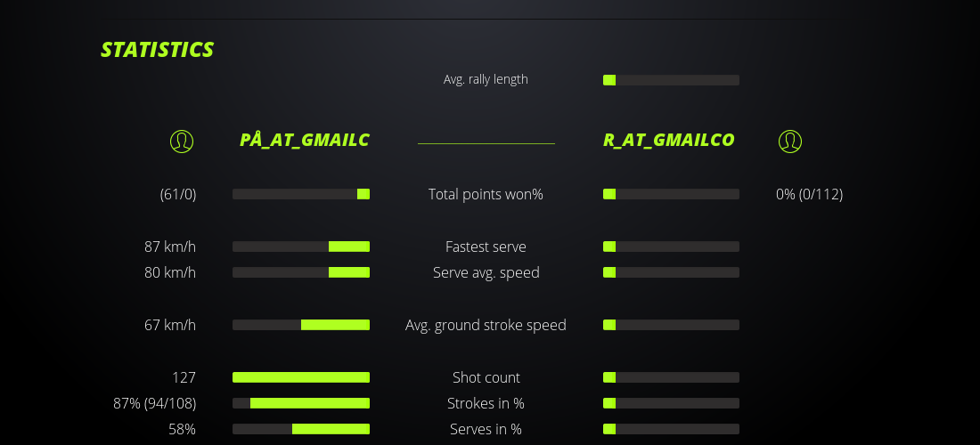Click the Fastest serve label
Viewport: 980px width, 445px height.
tap(486, 247)
